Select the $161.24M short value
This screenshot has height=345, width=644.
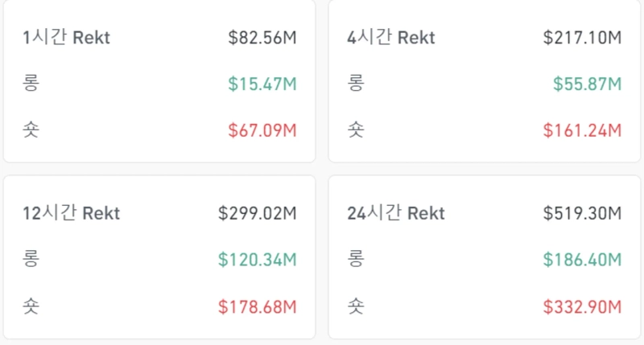point(582,129)
